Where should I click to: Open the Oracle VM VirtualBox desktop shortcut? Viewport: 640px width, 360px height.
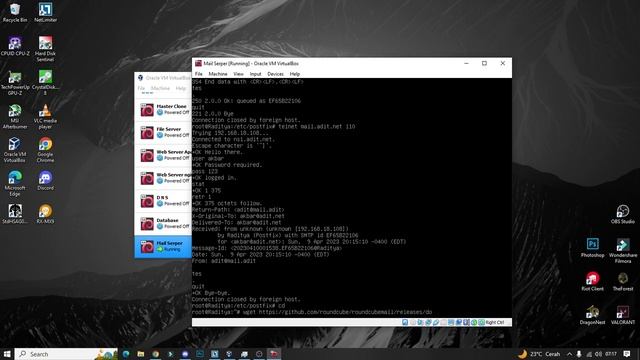tap(15, 149)
